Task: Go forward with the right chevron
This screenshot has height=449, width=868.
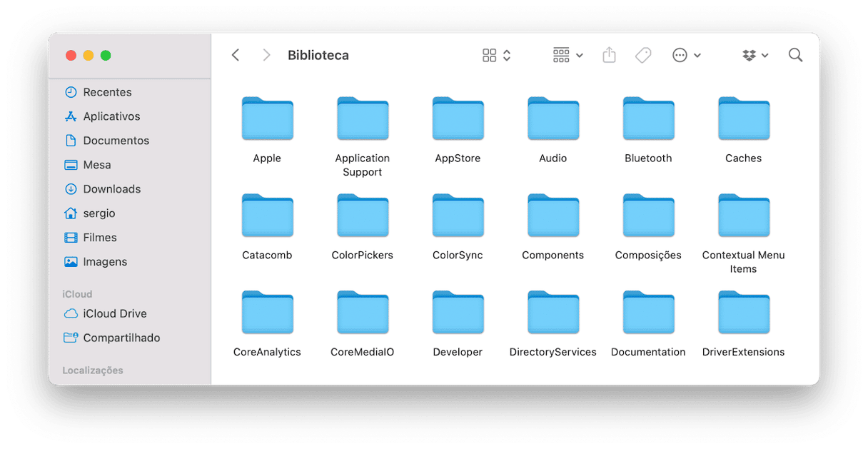Action: click(x=266, y=55)
